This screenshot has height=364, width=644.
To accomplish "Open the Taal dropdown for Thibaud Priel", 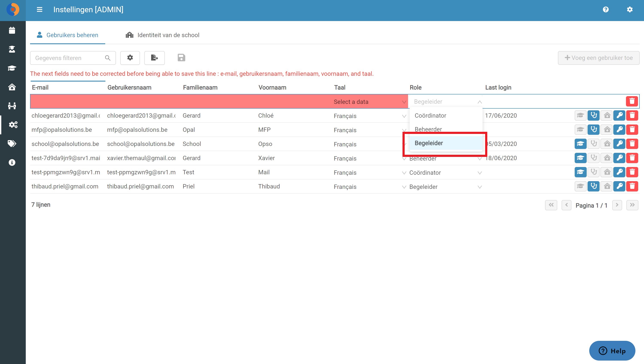I will pos(370,187).
